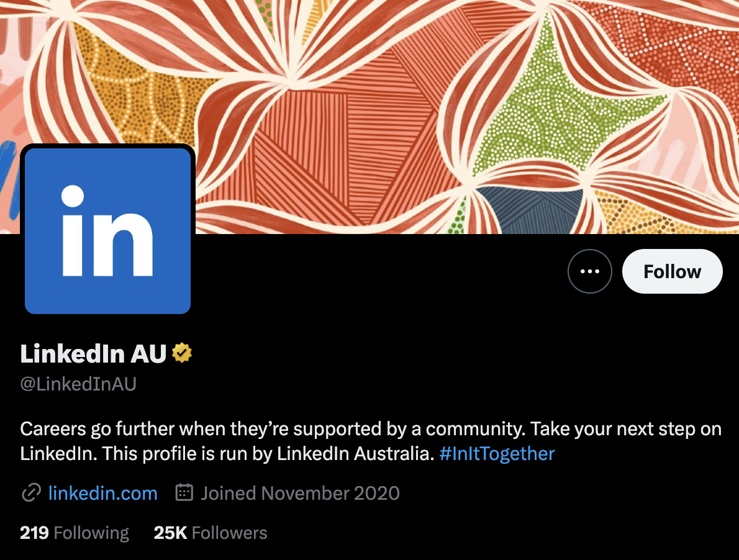739x560 pixels.
Task: Click the calendar icon near the join date
Action: click(x=185, y=492)
